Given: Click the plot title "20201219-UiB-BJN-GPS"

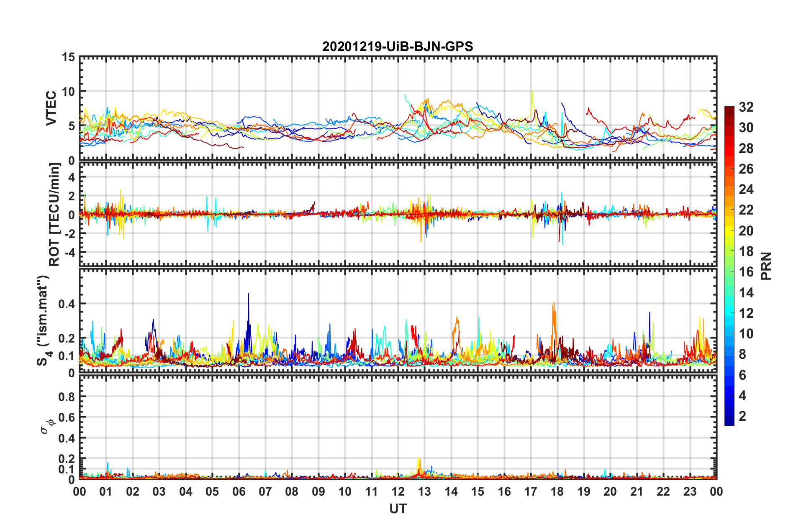Looking at the screenshot, I should (x=398, y=46).
